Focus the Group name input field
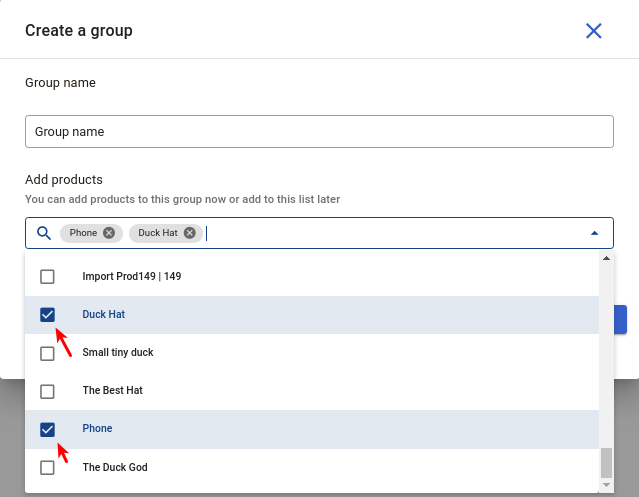 click(x=319, y=132)
